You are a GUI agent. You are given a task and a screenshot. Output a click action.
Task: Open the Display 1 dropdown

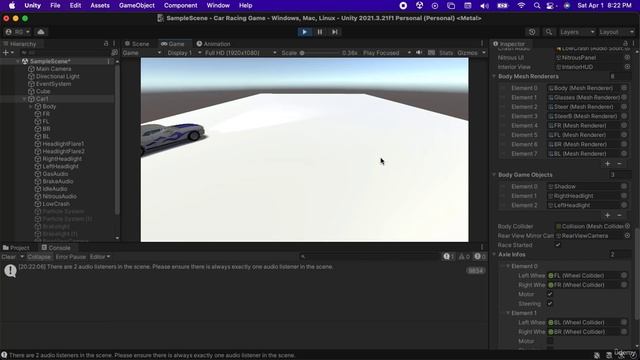[x=184, y=53]
